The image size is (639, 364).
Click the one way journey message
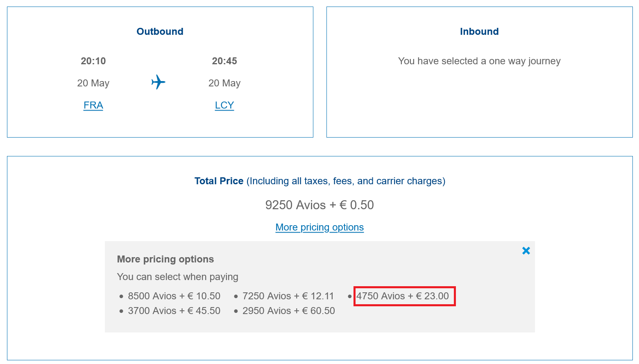click(479, 61)
